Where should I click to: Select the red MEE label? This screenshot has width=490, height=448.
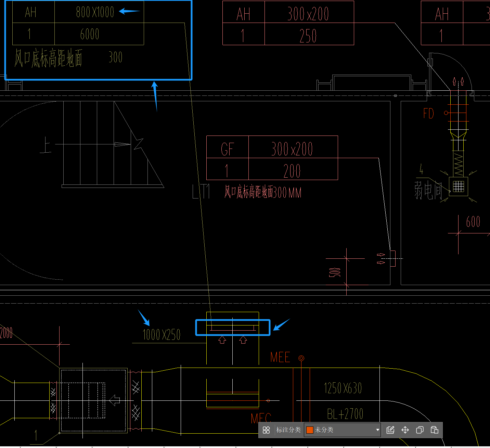pyautogui.click(x=280, y=357)
